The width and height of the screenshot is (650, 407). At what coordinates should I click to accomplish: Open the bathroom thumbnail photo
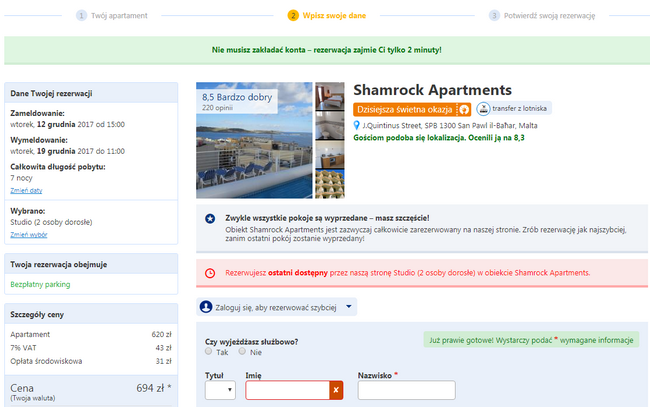[330, 126]
